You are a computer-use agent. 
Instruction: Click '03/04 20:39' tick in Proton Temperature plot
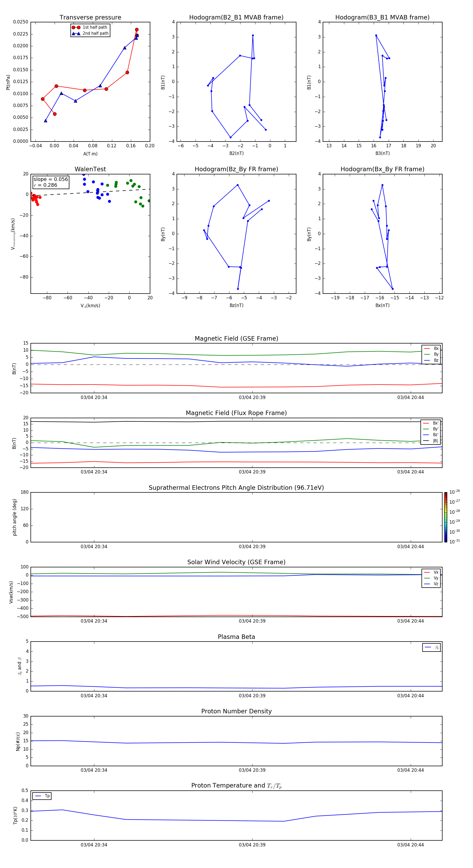[252, 845]
